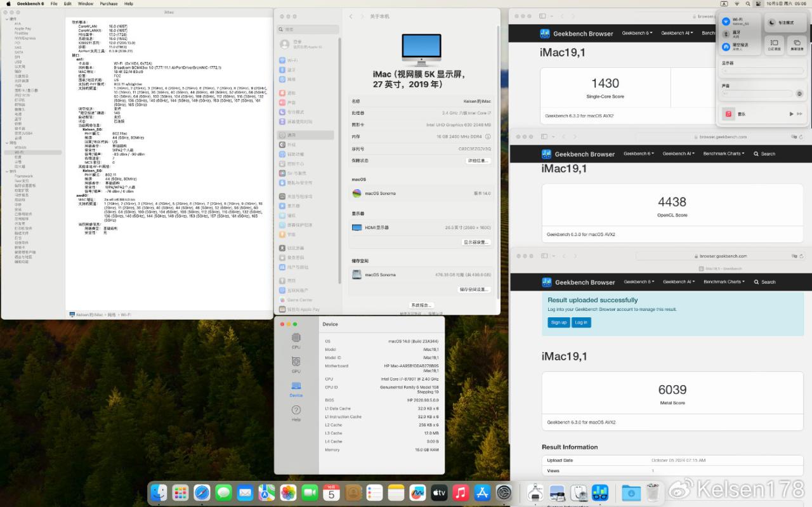The height and width of the screenshot is (507, 812).
Task: Open the CPU section in Geekbench sidebar
Action: click(x=296, y=341)
